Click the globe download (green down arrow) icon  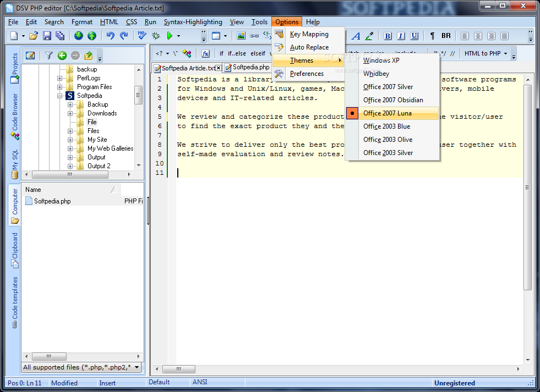pyautogui.click(x=79, y=36)
